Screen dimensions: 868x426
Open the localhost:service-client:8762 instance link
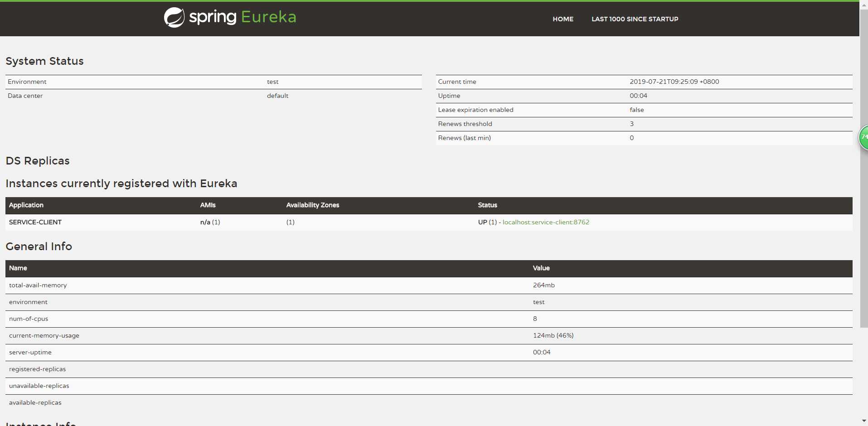(x=546, y=222)
